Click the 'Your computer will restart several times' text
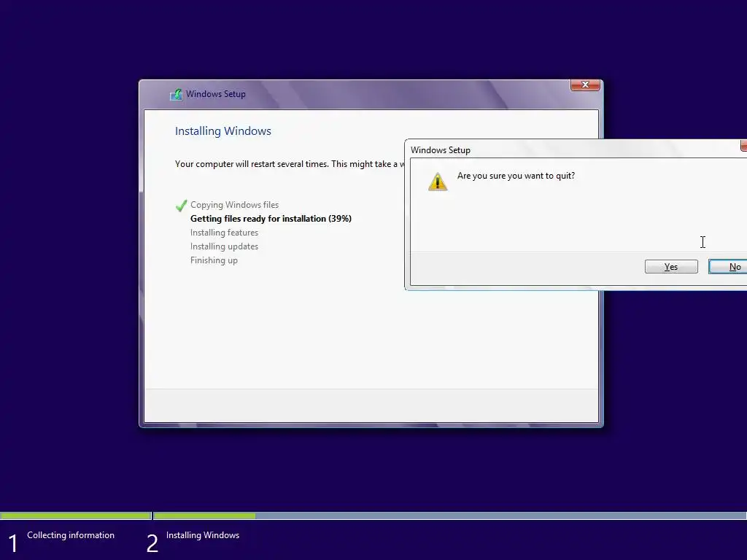 coord(290,164)
